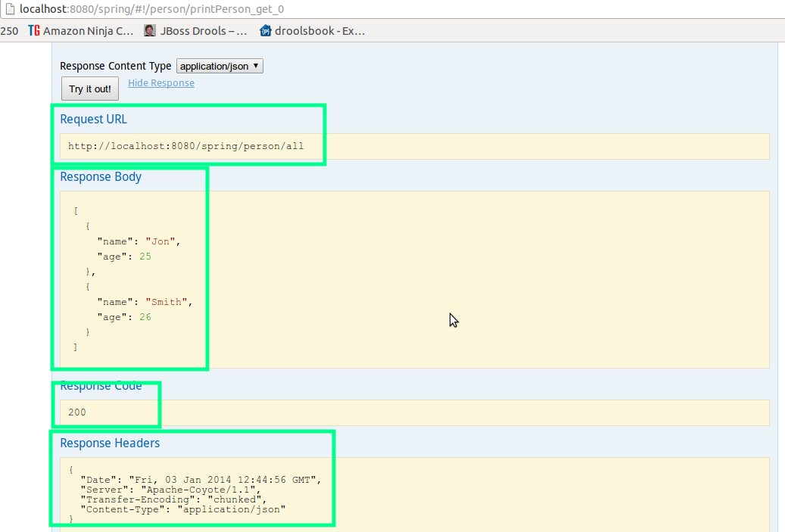Viewport: 785px width, 532px height.
Task: Click the avatar icon on JBoss Drools bookmark
Action: [148, 31]
